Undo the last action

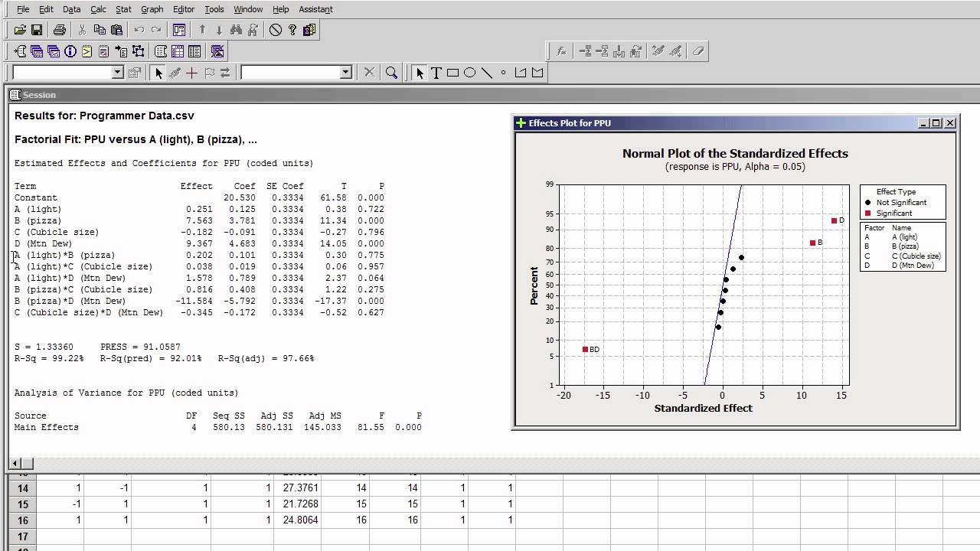click(139, 30)
